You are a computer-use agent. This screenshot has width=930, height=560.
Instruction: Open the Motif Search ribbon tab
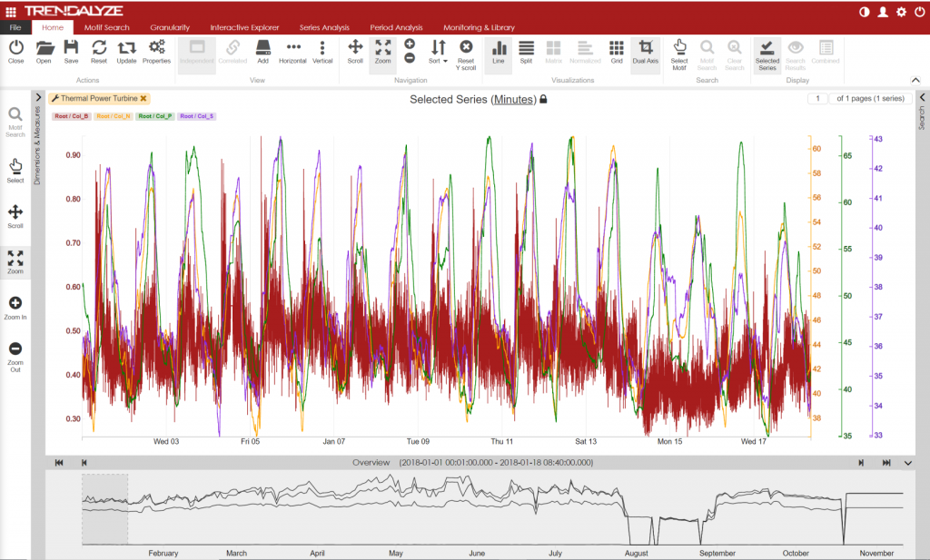point(107,27)
